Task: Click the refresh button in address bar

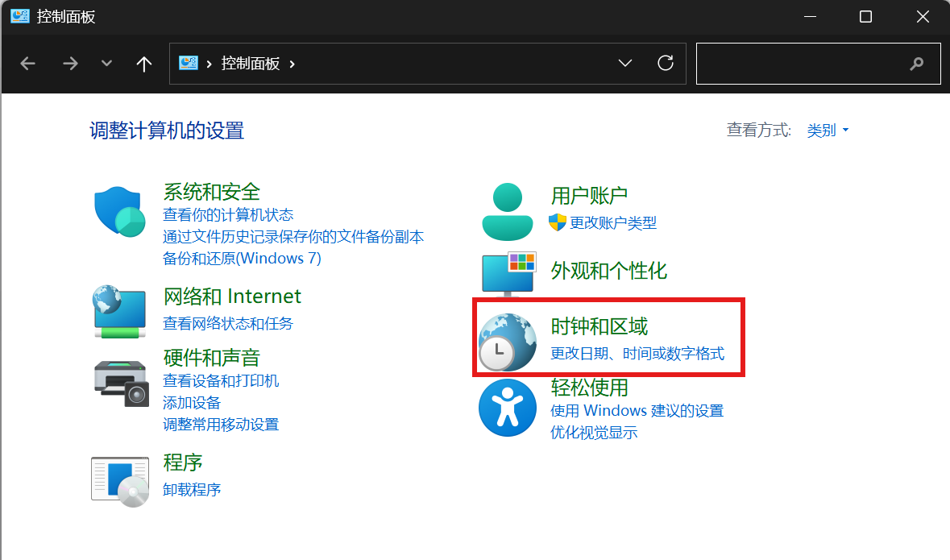Action: click(666, 63)
